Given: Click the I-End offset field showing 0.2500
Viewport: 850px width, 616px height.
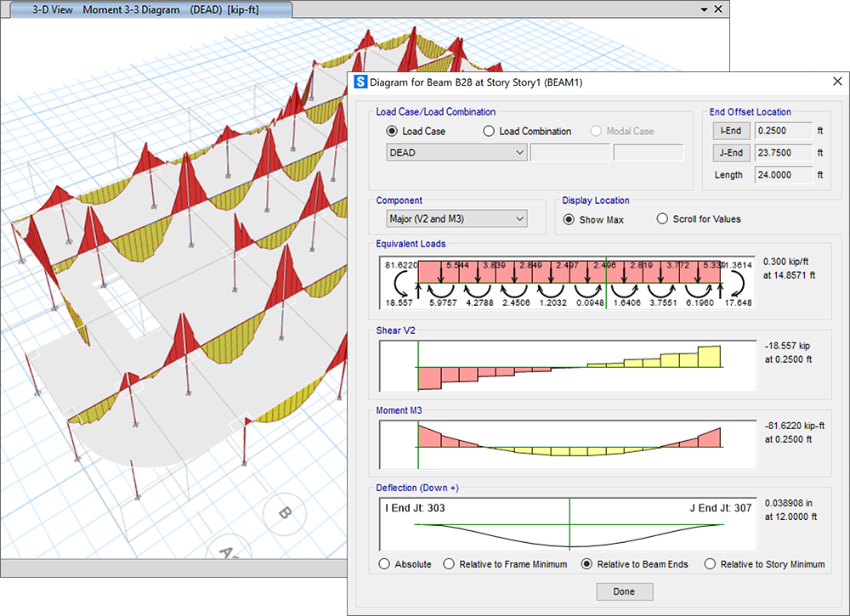Looking at the screenshot, I should pos(783,131).
